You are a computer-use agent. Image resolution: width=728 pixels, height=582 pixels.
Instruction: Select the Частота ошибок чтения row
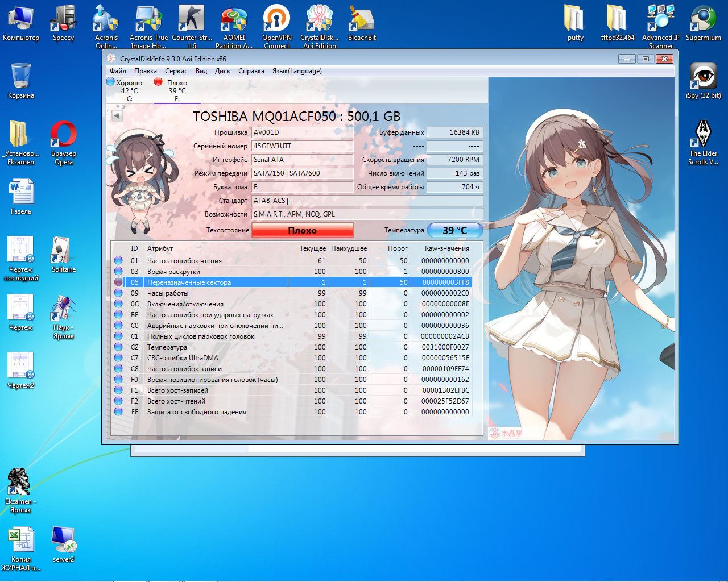[x=292, y=261]
